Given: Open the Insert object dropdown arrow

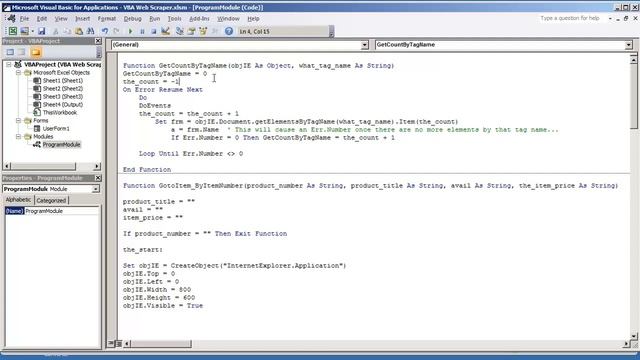Looking at the screenshot, I should 32,31.
